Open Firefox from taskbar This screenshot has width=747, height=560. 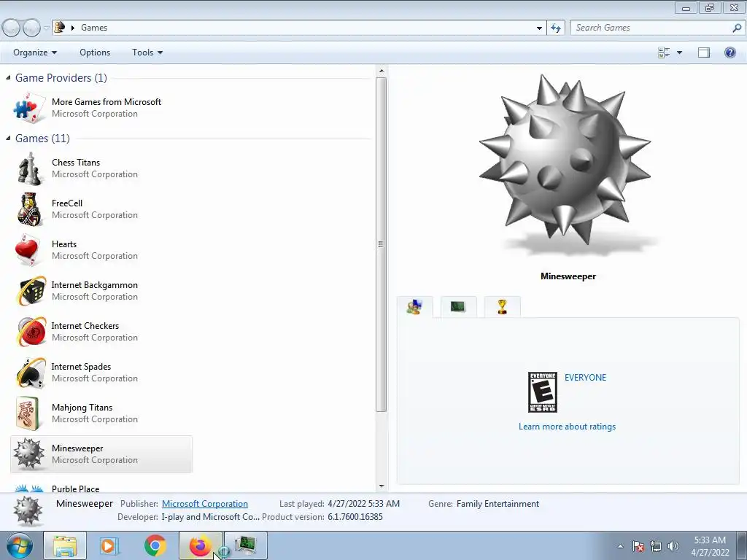200,545
